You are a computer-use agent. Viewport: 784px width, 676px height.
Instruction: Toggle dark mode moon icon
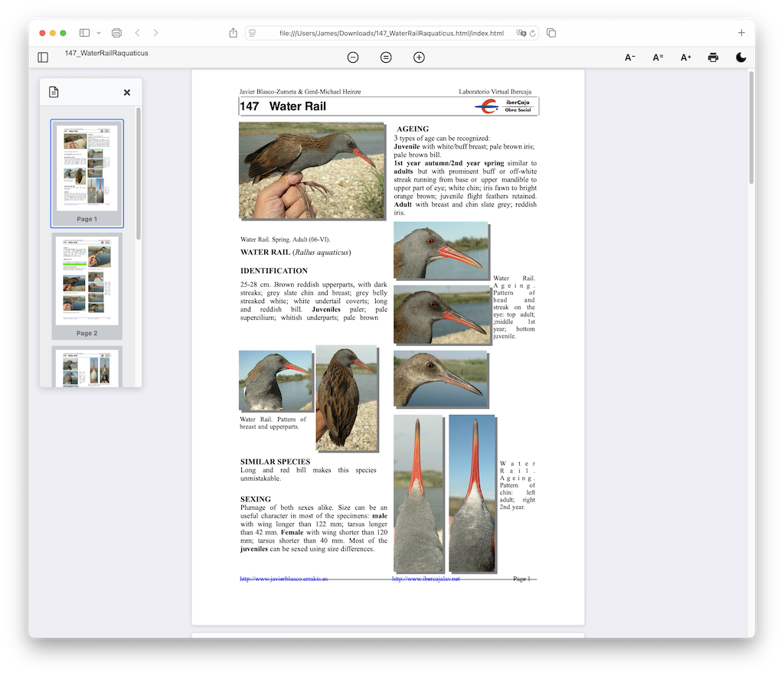[740, 57]
